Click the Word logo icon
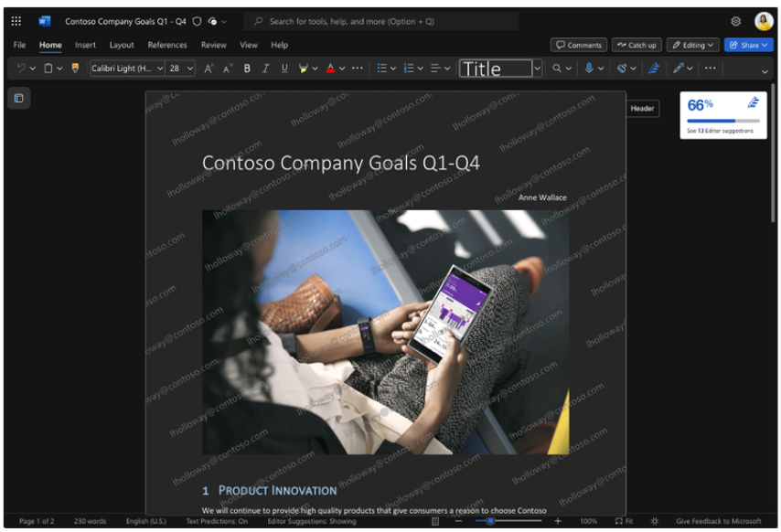This screenshot has height=532, width=781. 44,21
